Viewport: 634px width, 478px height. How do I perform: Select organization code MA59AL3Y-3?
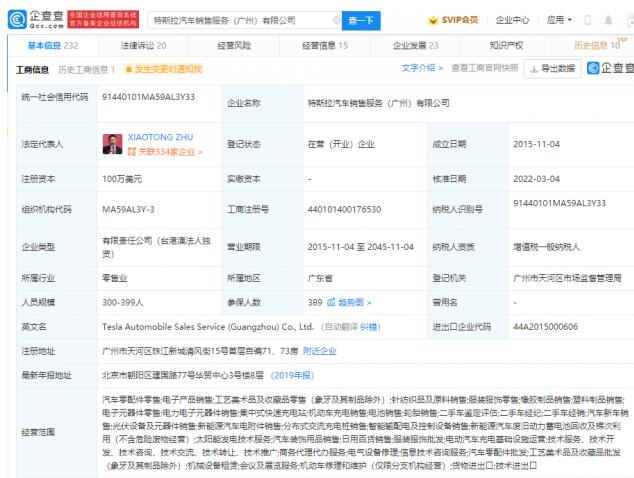[128, 209]
